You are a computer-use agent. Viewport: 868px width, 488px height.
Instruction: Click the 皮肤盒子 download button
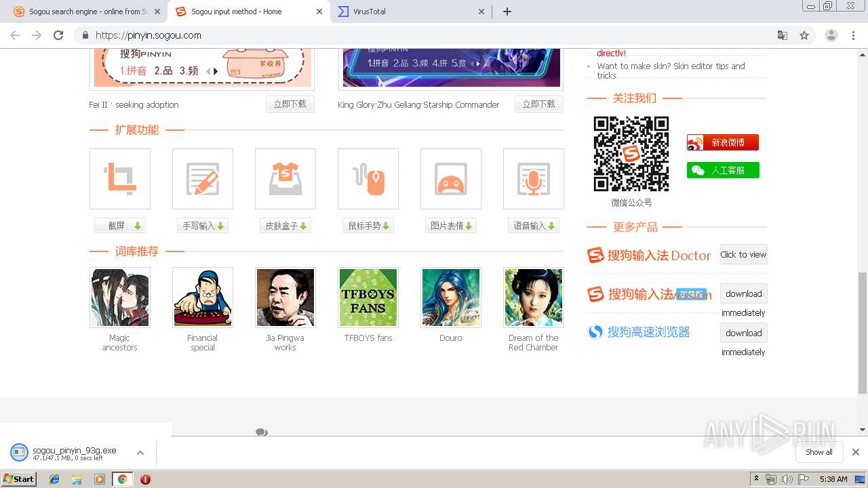point(285,226)
